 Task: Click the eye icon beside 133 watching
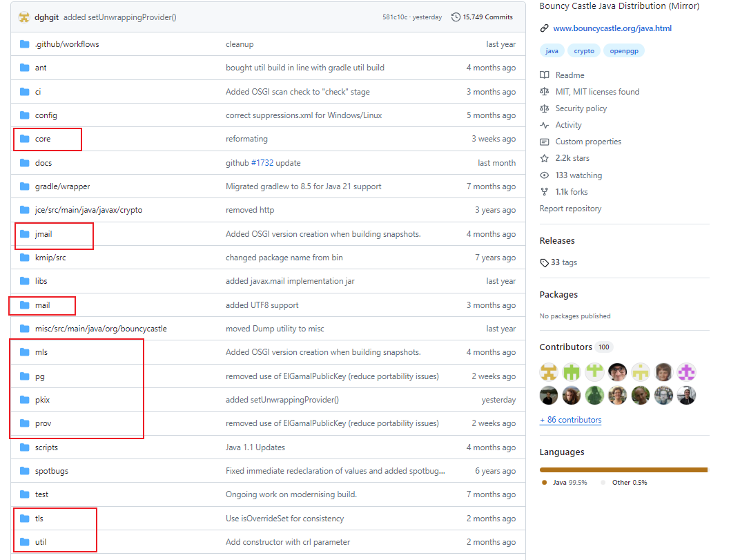(544, 175)
